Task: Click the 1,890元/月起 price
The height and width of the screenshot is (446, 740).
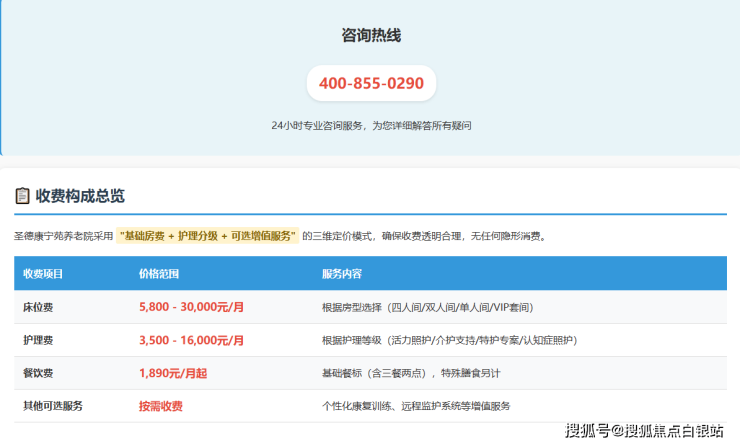Action: coord(173,373)
